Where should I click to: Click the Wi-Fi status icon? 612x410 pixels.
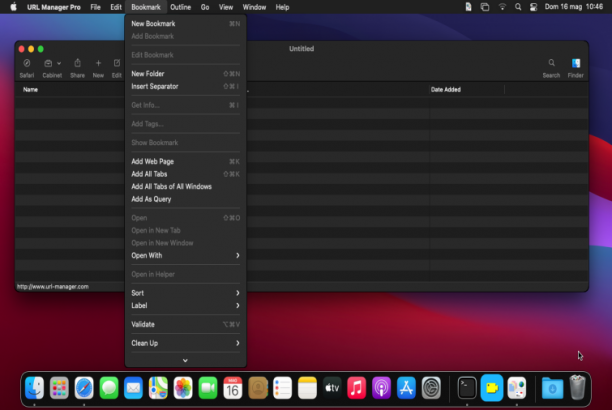[502, 7]
